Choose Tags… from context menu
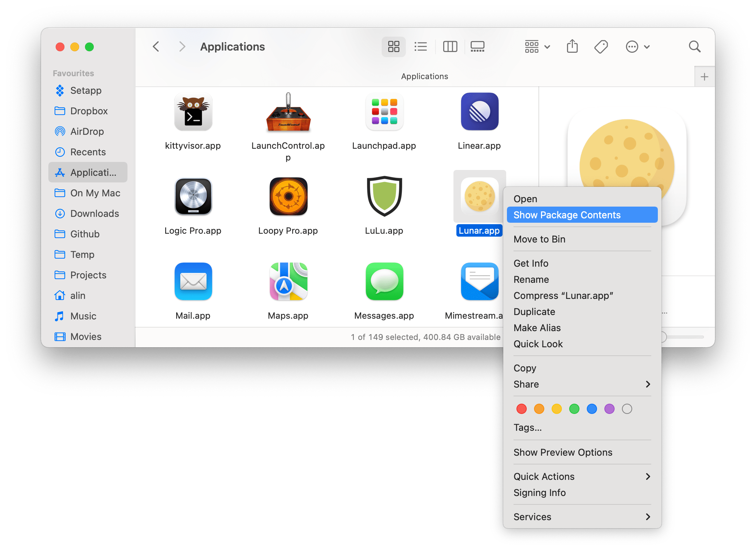 582,427
